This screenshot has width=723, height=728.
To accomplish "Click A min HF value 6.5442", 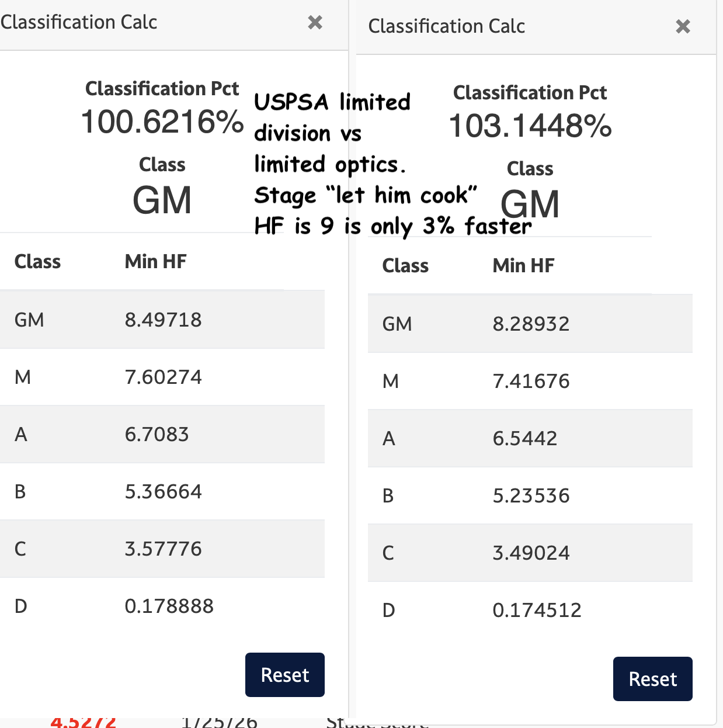I will point(525,438).
